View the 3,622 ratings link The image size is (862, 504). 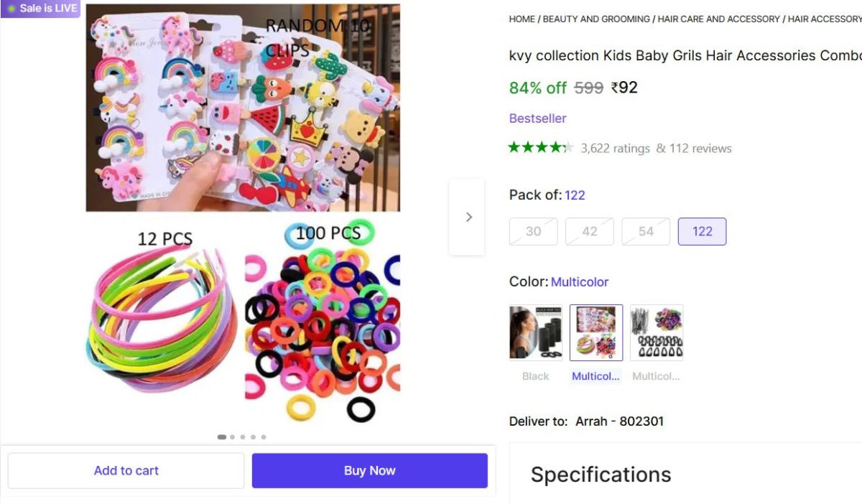pos(615,149)
